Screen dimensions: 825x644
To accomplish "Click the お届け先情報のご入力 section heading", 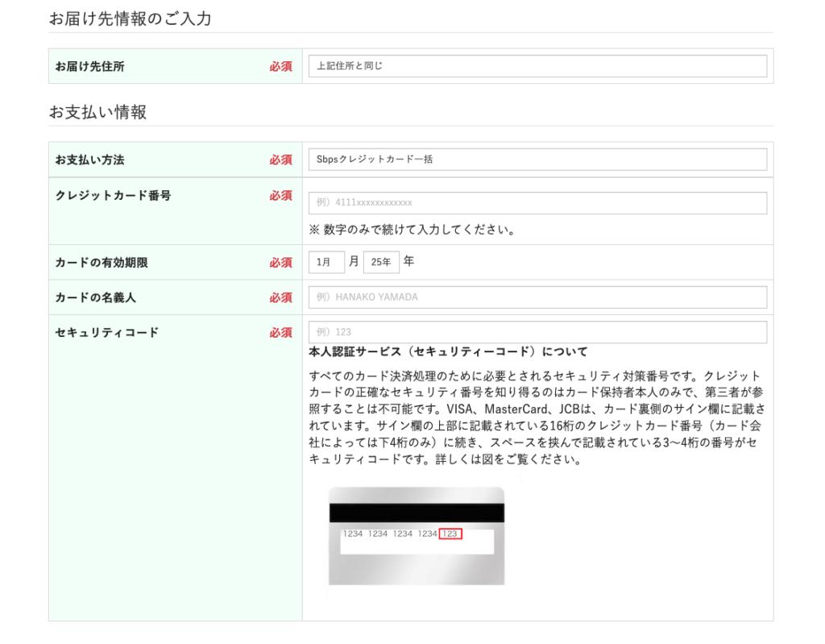I will (130, 19).
